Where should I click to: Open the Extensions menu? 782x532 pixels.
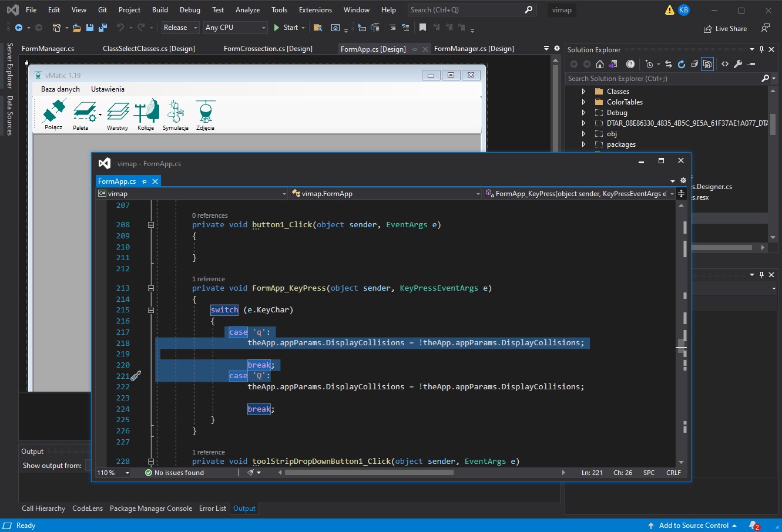[x=316, y=10]
